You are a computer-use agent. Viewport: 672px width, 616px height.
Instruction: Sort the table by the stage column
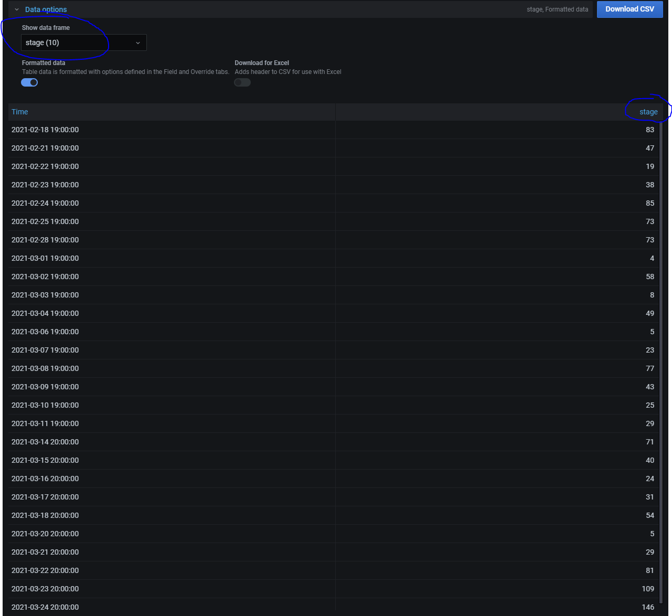648,111
